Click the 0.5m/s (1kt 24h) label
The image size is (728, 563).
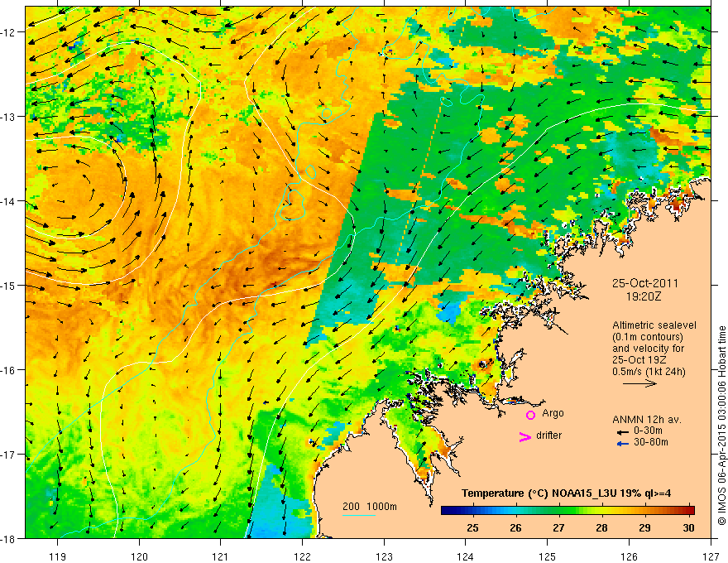(x=649, y=372)
